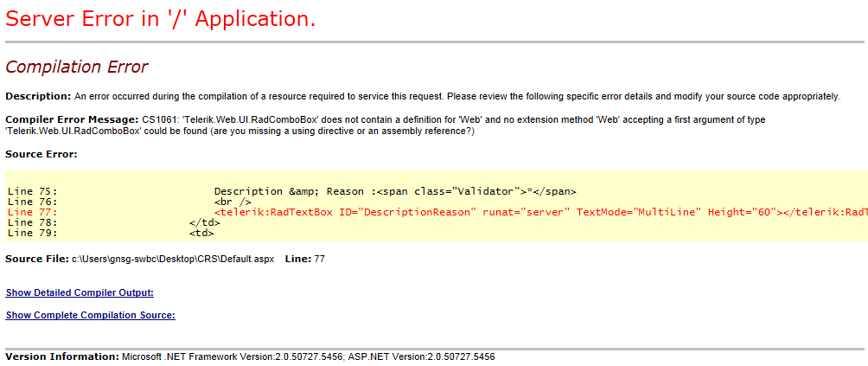Viewport: 868px width, 366px height.
Task: Click the 'Compiler Error Message:' label
Action: pyautogui.click(x=72, y=119)
